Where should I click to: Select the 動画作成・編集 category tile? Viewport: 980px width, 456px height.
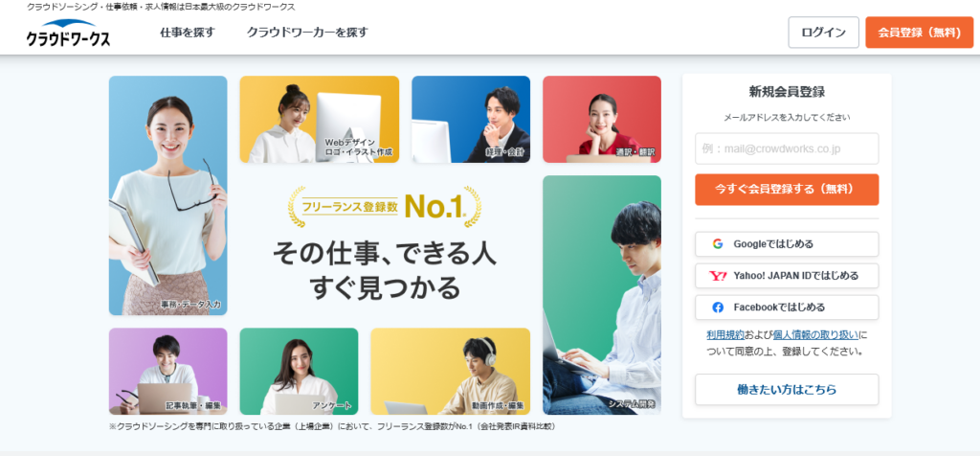pyautogui.click(x=451, y=372)
